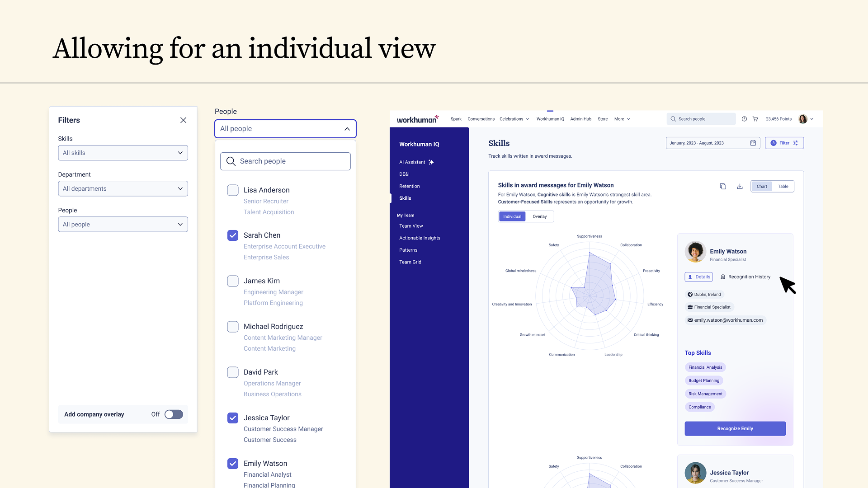Screen dimensions: 868x488
Task: Download the skills chart
Action: (740, 186)
